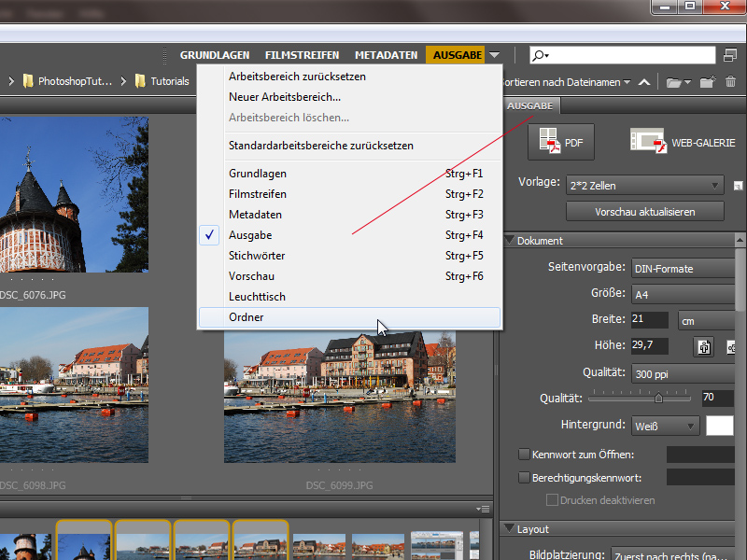The width and height of the screenshot is (747, 560).
Task: Click the Vorschau aktualisieren button
Action: [645, 212]
